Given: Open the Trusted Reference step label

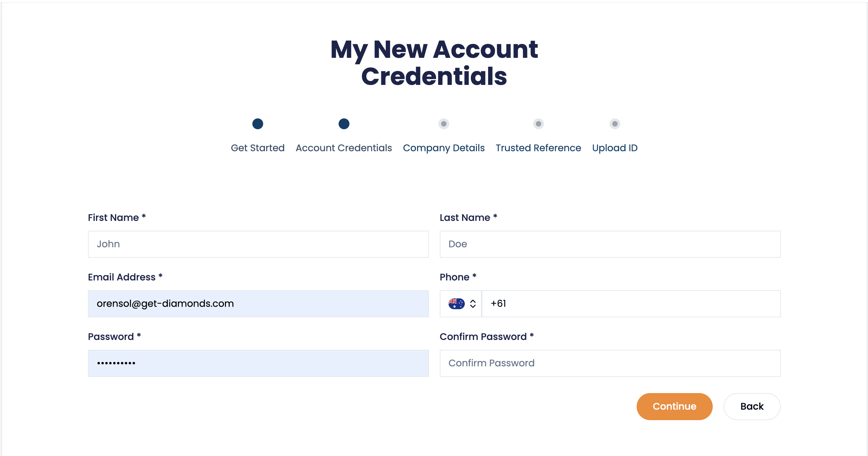Looking at the screenshot, I should (x=539, y=148).
